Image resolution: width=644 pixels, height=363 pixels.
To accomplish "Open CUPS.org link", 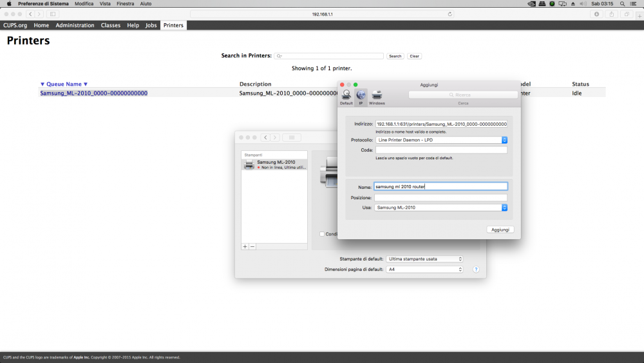I will (15, 25).
